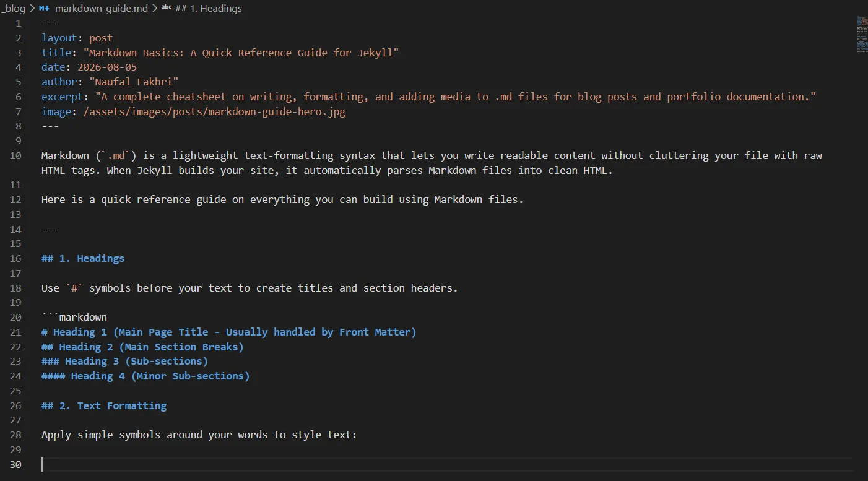Click the line 'Apply simple symbols around your words'
868x481 pixels.
[199, 435]
